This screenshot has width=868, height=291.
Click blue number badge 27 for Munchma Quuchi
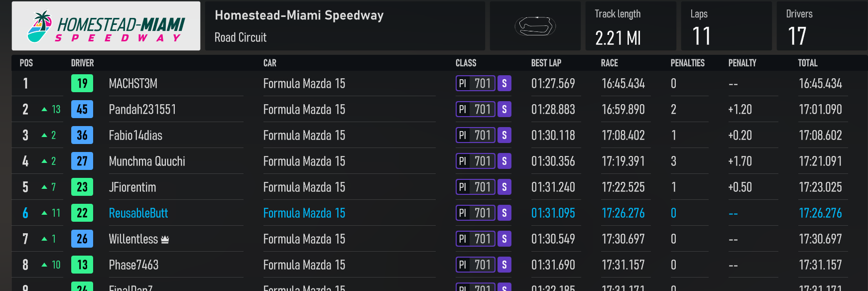[82, 161]
